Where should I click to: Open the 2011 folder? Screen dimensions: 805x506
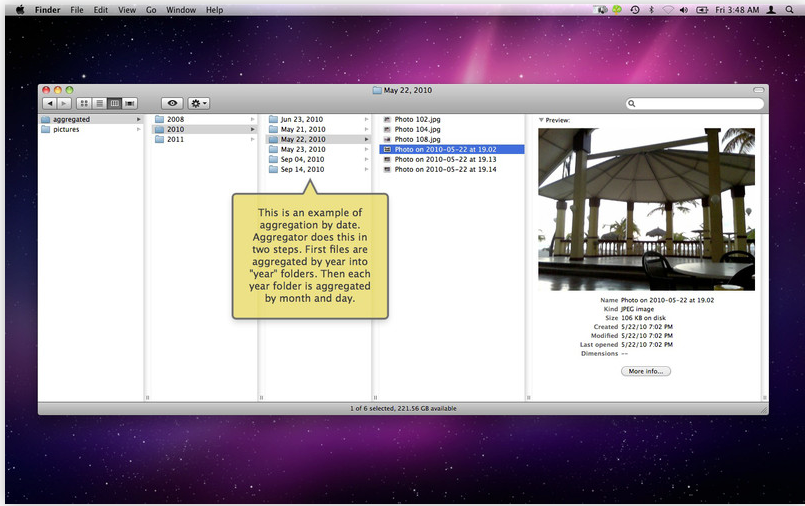pos(175,139)
